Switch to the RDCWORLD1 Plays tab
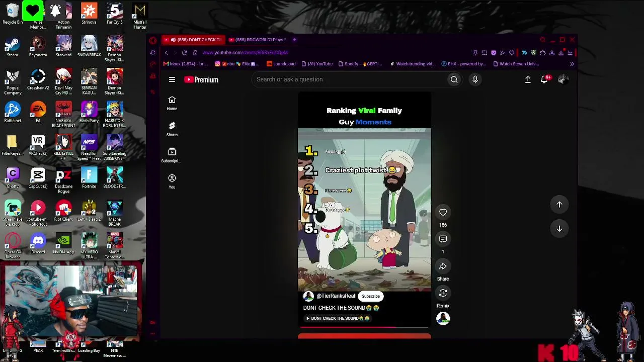This screenshot has height=362, width=644. coord(257,40)
